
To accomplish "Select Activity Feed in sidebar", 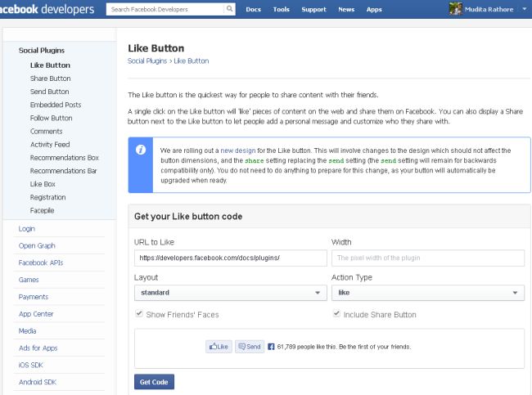I will pos(50,145).
